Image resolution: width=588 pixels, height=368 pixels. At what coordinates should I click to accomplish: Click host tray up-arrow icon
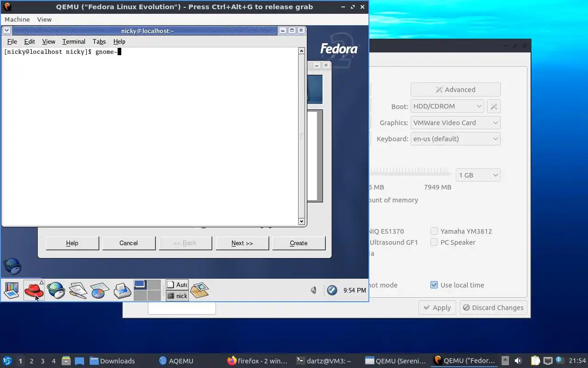click(x=505, y=361)
